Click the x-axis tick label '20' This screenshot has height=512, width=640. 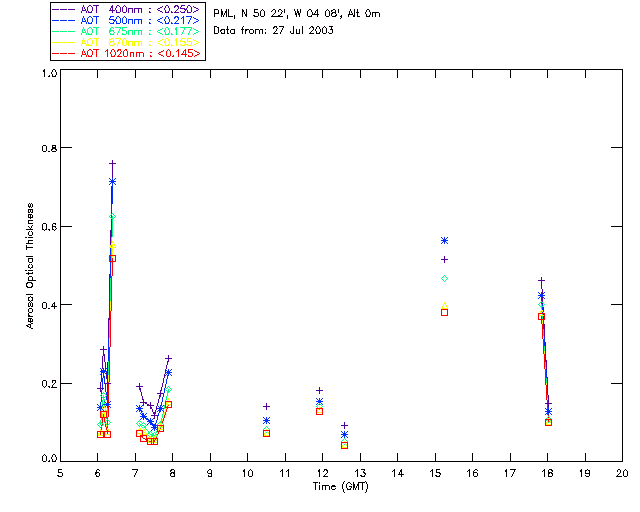tap(622, 473)
